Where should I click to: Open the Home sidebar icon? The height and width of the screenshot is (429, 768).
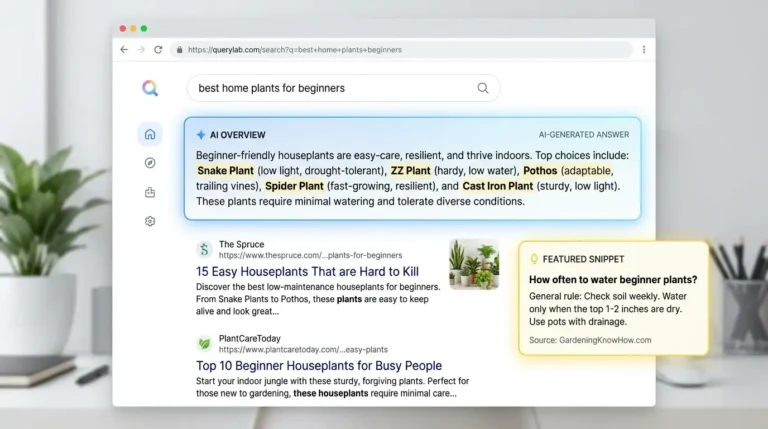point(150,134)
